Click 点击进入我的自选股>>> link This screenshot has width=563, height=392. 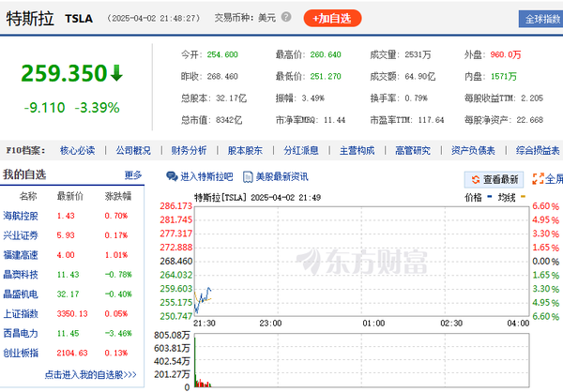[x=90, y=375]
